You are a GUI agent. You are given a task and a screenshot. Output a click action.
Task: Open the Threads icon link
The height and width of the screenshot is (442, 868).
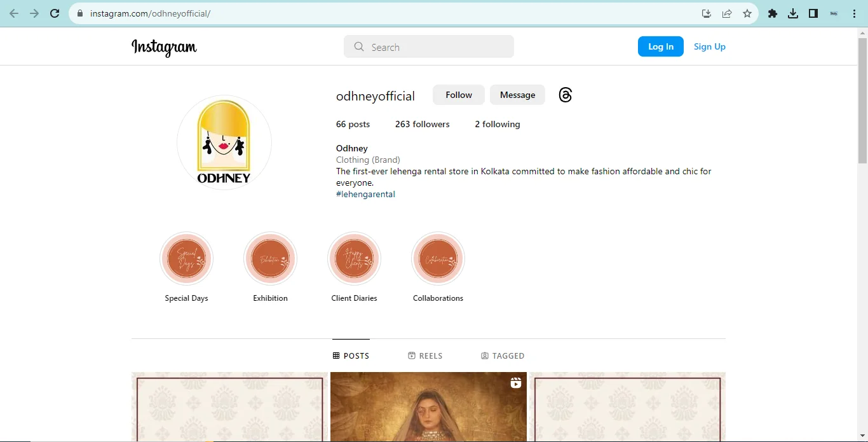566,95
